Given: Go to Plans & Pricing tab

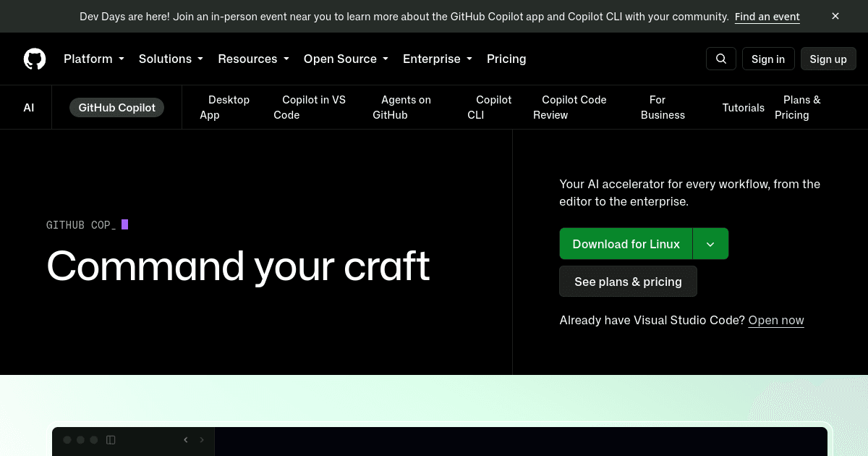Looking at the screenshot, I should pos(798,107).
